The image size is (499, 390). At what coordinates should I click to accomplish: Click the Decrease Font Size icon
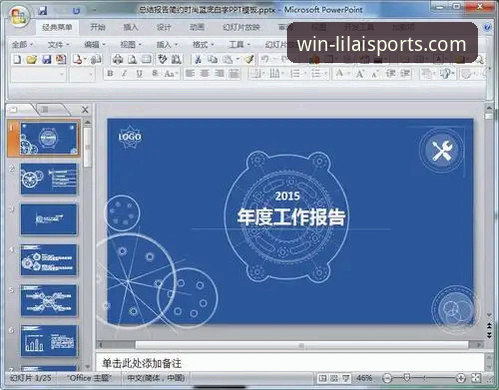375,74
